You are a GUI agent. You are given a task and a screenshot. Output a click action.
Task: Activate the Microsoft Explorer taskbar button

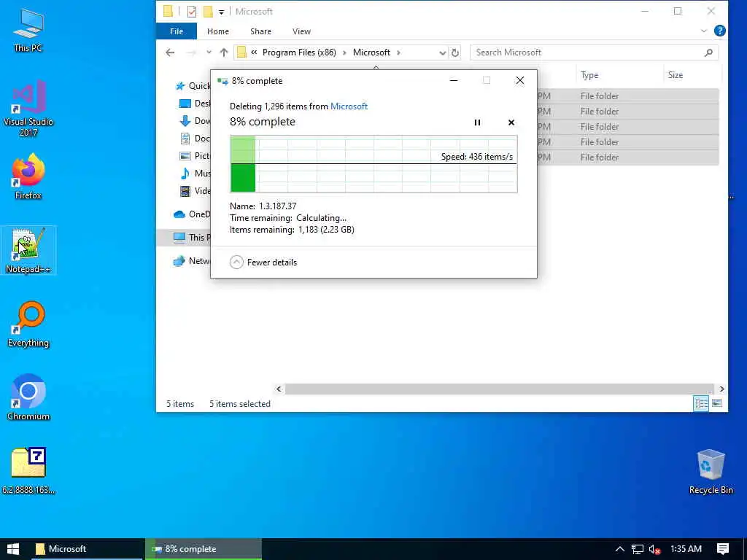coord(87,549)
